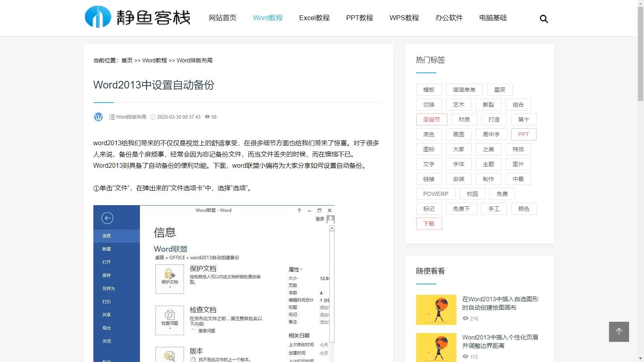This screenshot has height=362, width=644.
Task: Select the 圣诞节 tag
Action: click(431, 119)
